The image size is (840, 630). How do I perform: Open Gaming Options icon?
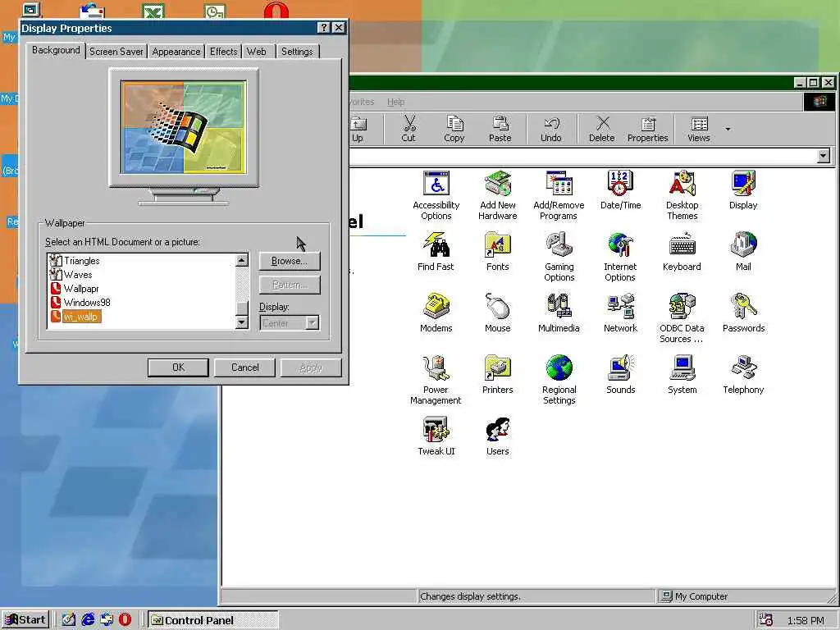(559, 257)
